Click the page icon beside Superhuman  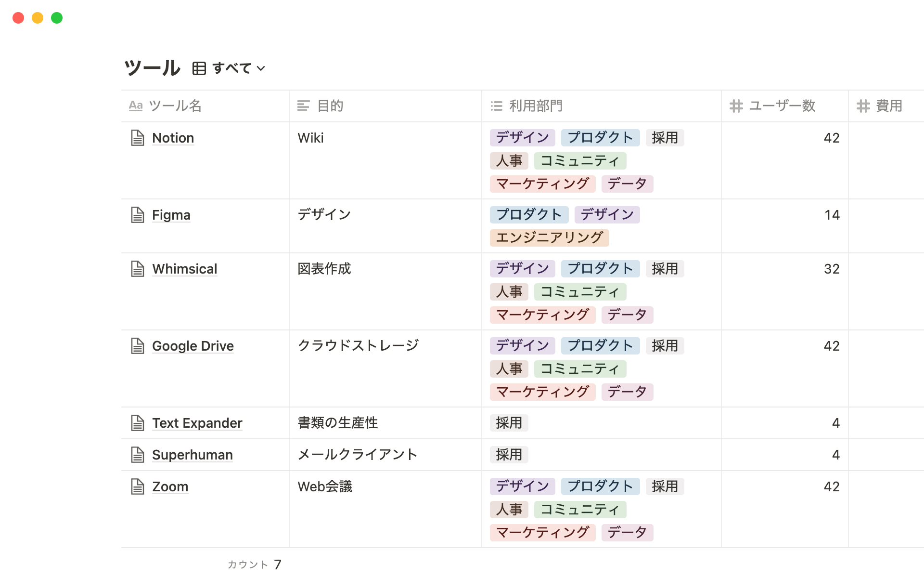(x=138, y=455)
